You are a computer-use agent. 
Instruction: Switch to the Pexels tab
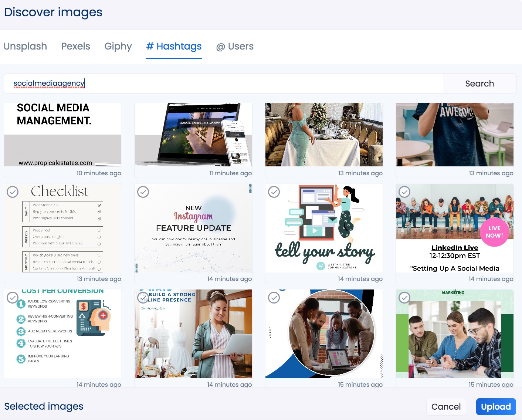[75, 46]
